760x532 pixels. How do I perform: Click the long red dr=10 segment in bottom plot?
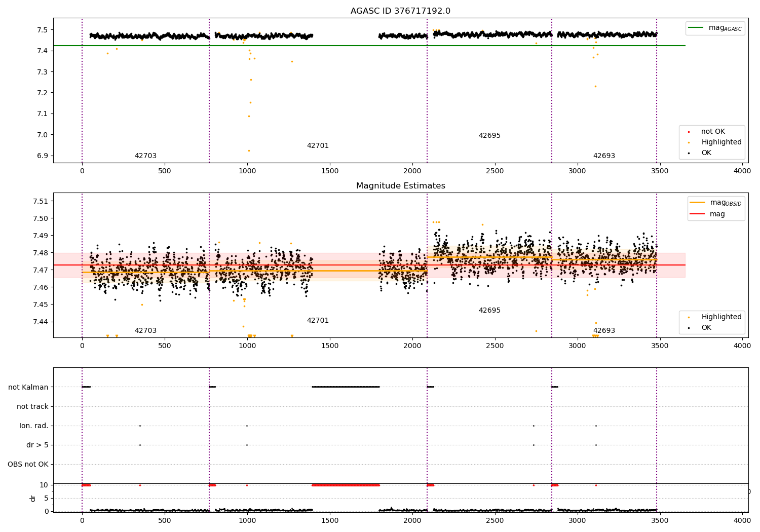tap(346, 485)
